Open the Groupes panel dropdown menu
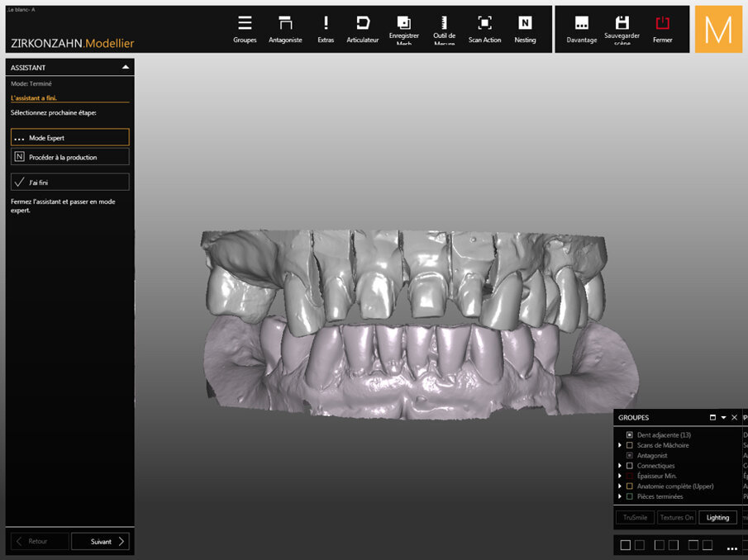Viewport: 748px width, 560px height. (722, 417)
